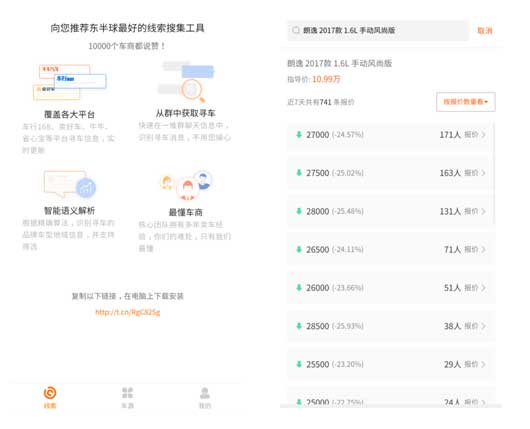Expand the 26000 price row chevron
The image size is (530, 429).
coord(483,288)
